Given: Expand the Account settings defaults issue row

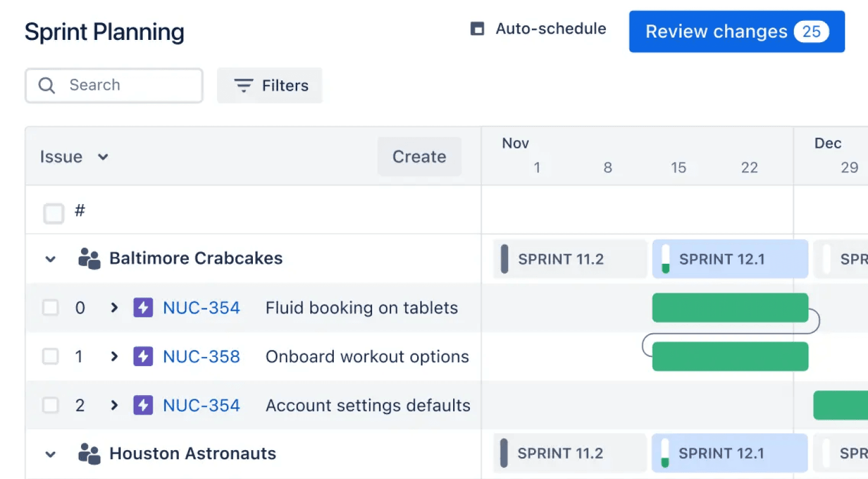Looking at the screenshot, I should coord(114,405).
